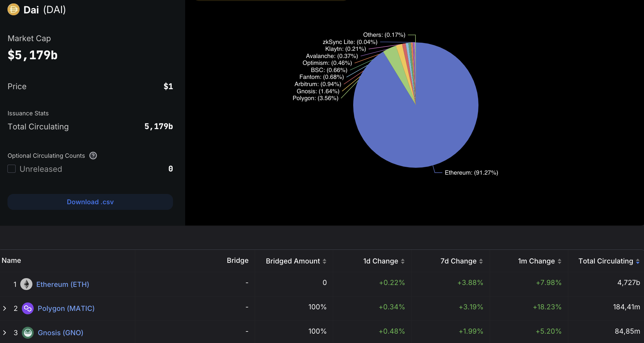
Task: Sort by 7d Change arrows icon
Action: pos(481,261)
